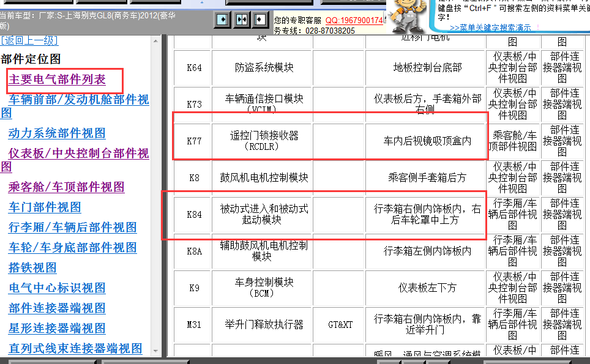Select 被动式进入和被动式起动模块 cell
Image resolution: width=590 pixels, height=364 pixels.
coord(263,214)
